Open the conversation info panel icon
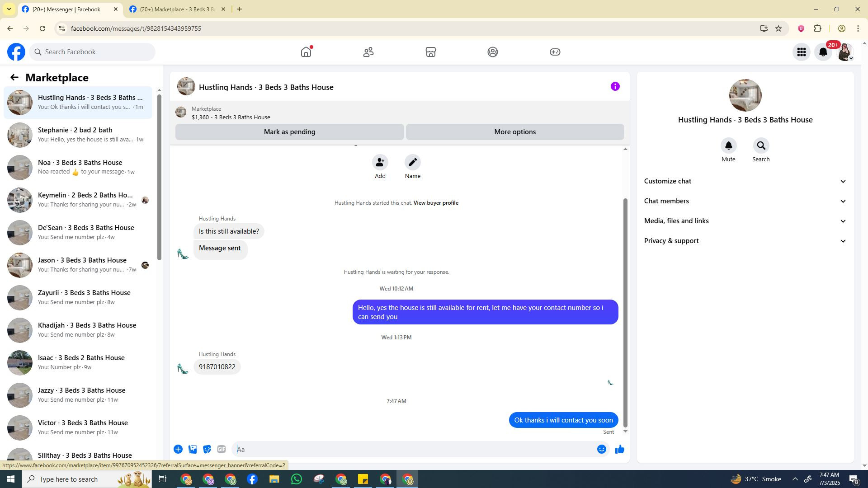The height and width of the screenshot is (488, 868). (x=615, y=86)
